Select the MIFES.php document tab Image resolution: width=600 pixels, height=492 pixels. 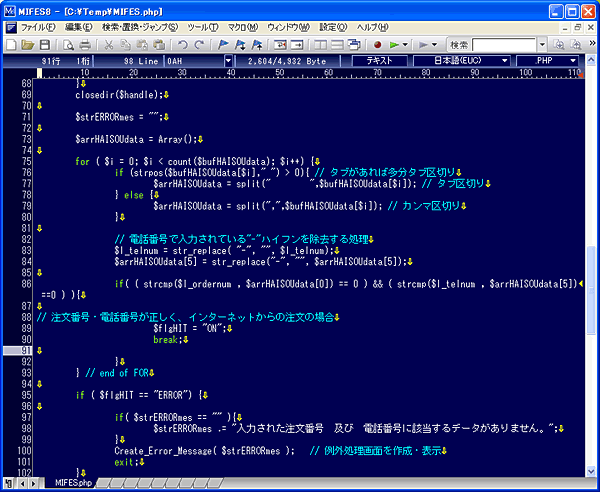pyautogui.click(x=73, y=483)
